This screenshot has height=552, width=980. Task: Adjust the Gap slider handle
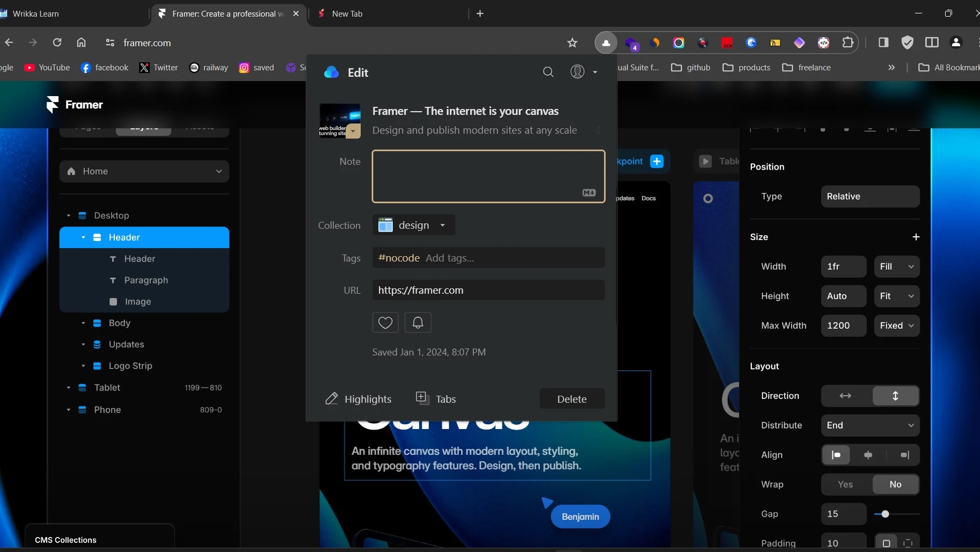885,514
